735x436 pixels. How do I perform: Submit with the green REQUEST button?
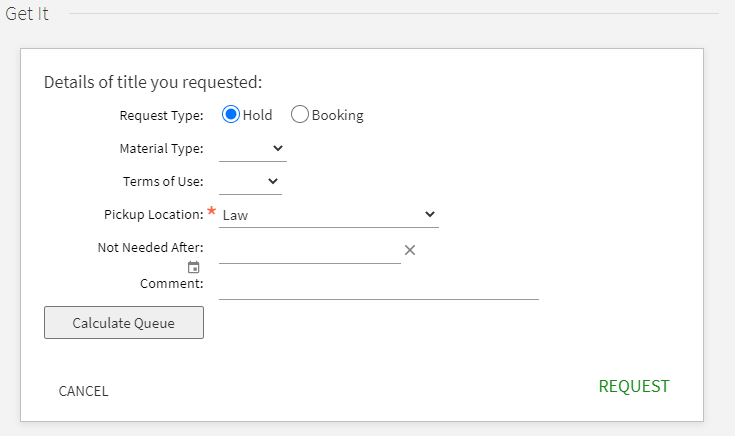633,386
